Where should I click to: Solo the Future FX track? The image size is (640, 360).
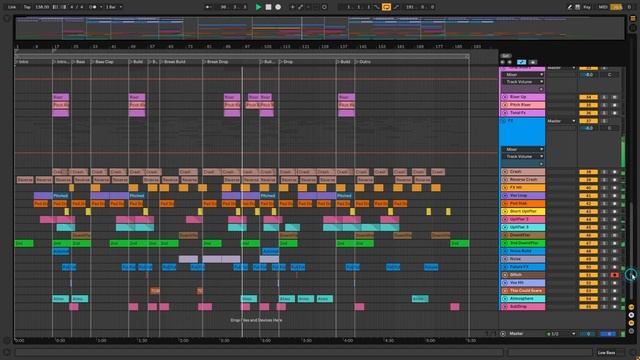604,267
